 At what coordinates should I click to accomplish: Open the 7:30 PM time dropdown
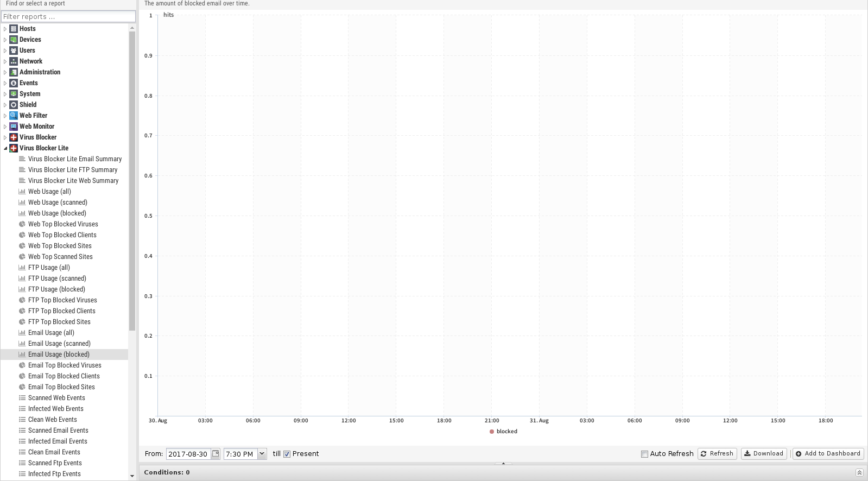262,454
